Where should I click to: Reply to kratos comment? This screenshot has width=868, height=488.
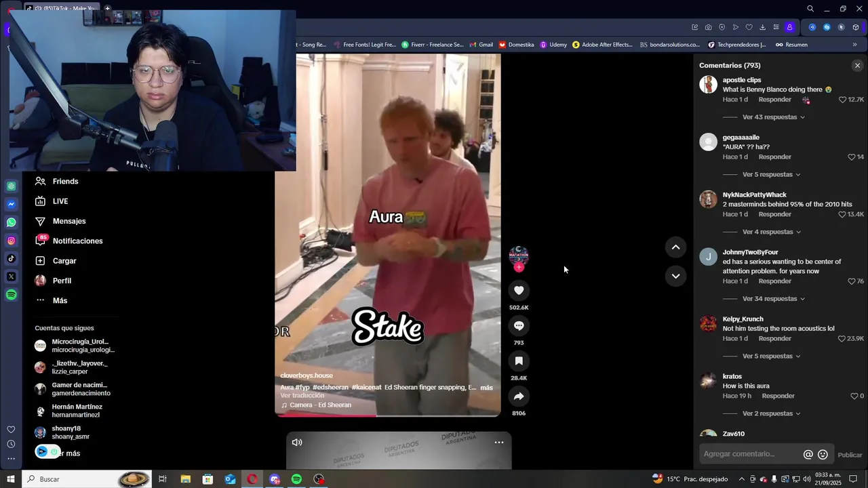click(778, 396)
